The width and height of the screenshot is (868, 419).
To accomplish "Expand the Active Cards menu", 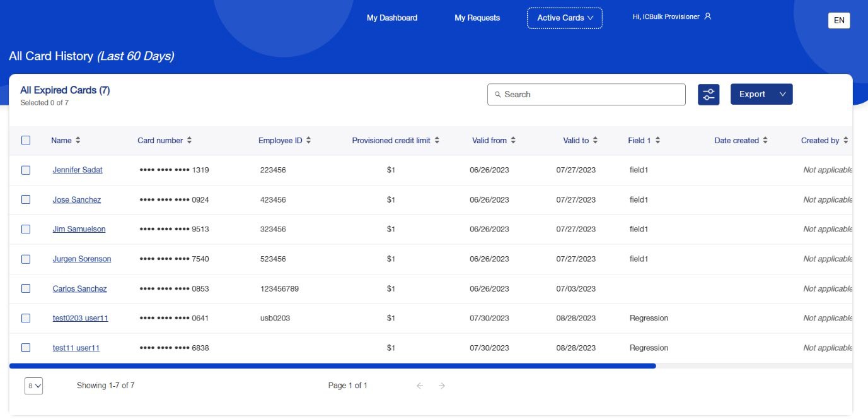I will point(564,18).
